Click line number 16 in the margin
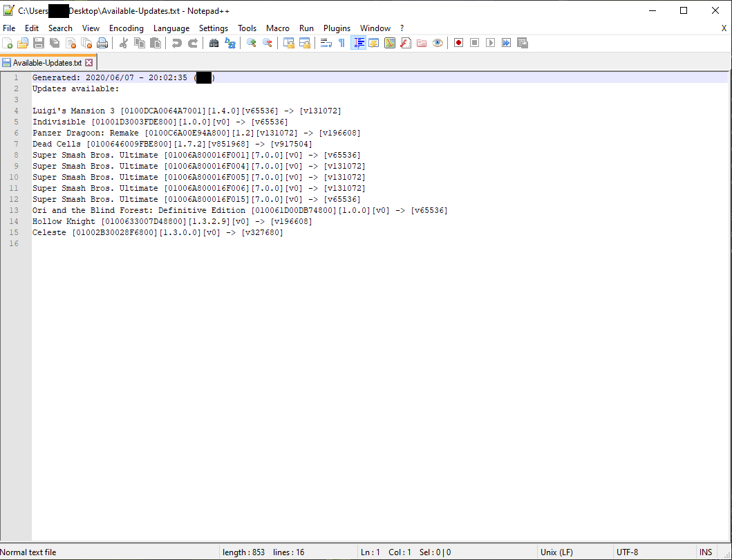This screenshot has height=560, width=732. (14, 244)
